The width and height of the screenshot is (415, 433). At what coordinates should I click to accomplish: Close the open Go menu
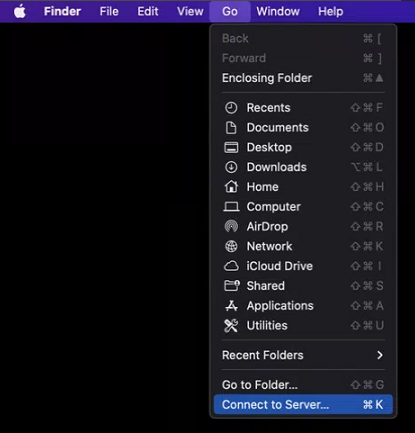coord(230,11)
